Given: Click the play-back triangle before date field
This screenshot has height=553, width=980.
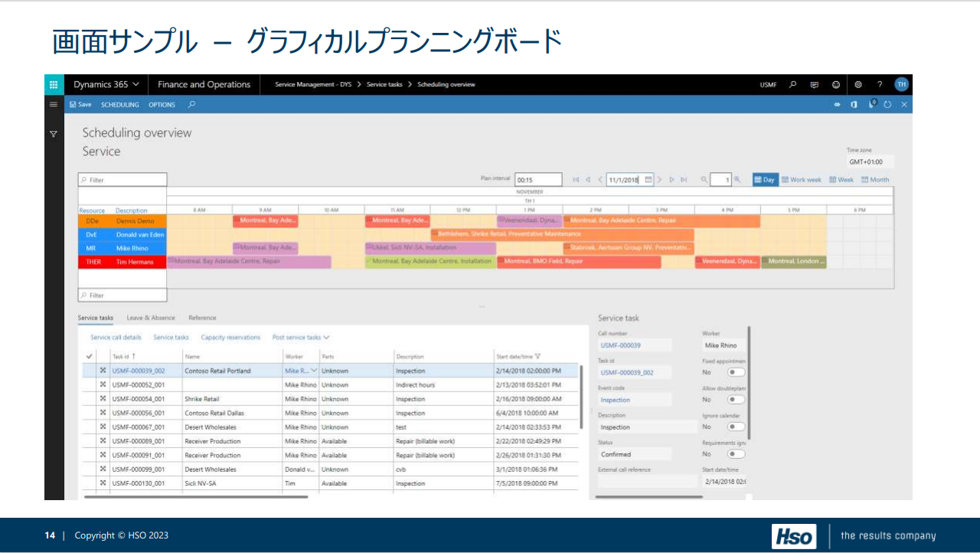Looking at the screenshot, I should click(x=588, y=180).
